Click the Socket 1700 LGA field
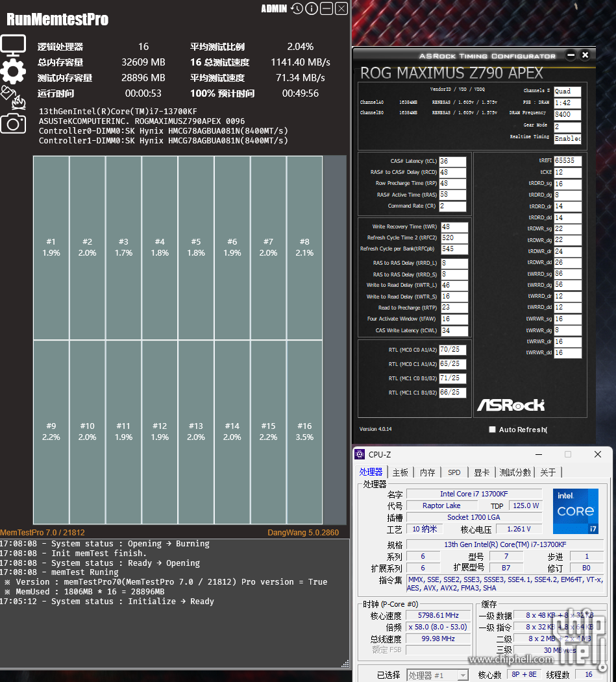 coord(474,518)
